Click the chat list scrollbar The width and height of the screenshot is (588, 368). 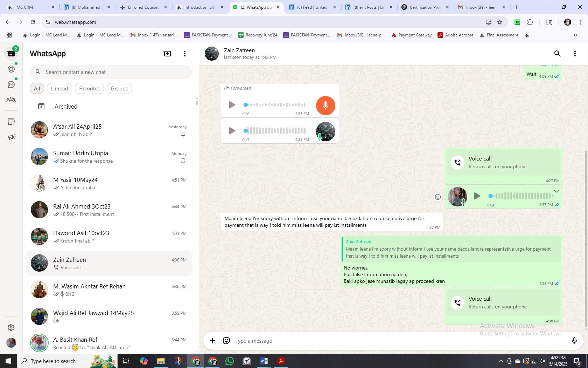click(197, 103)
